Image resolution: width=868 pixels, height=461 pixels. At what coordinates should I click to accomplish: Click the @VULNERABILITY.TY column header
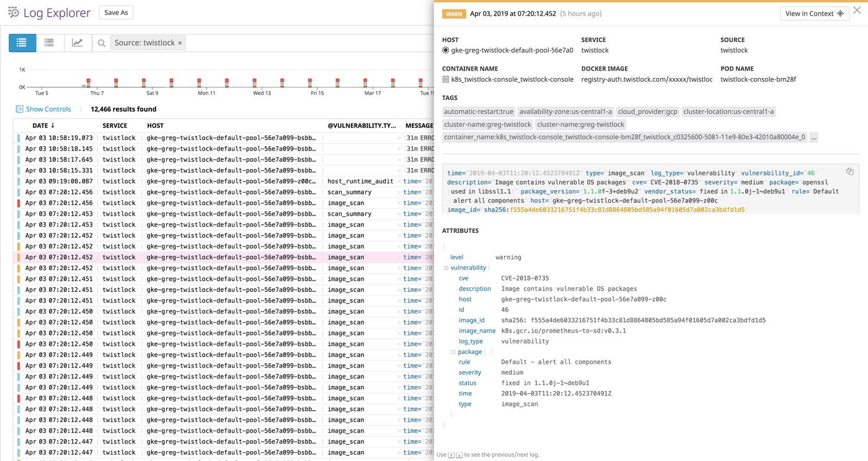361,126
